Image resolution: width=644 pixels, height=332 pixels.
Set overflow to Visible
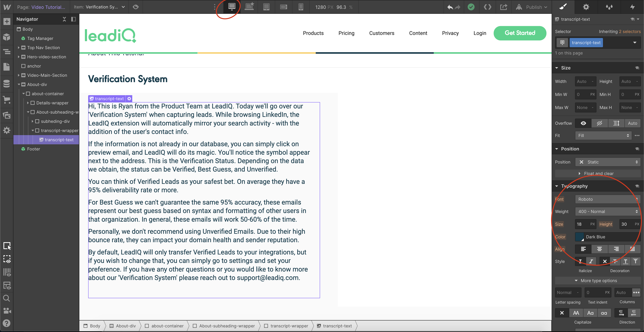pyautogui.click(x=583, y=123)
